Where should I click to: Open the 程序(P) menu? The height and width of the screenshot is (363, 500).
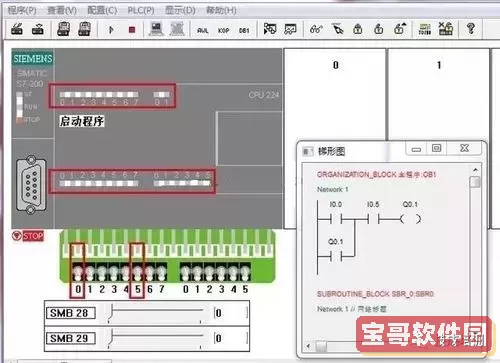22,10
